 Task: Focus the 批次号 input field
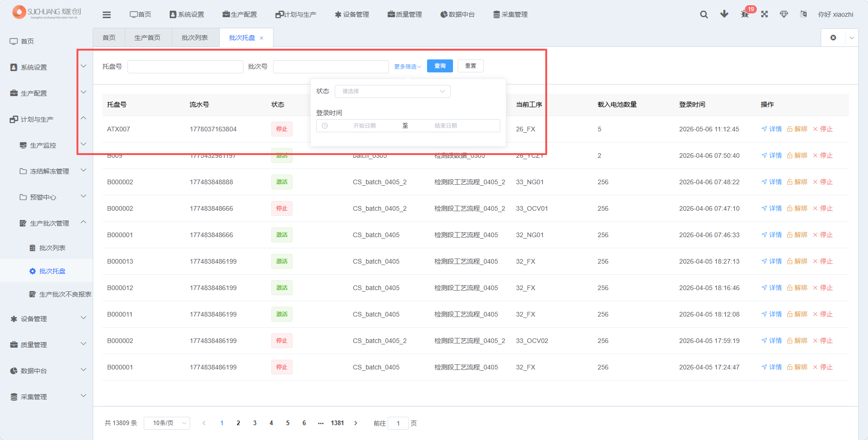(331, 67)
